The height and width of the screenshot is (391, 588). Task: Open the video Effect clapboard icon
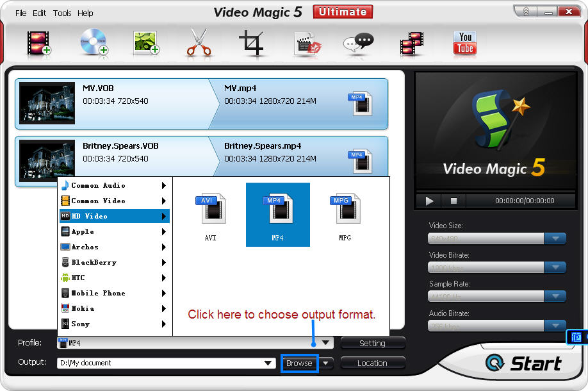[307, 44]
